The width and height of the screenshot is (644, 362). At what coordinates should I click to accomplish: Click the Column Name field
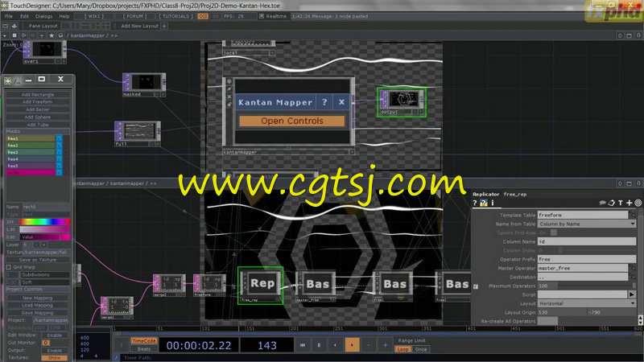587,242
